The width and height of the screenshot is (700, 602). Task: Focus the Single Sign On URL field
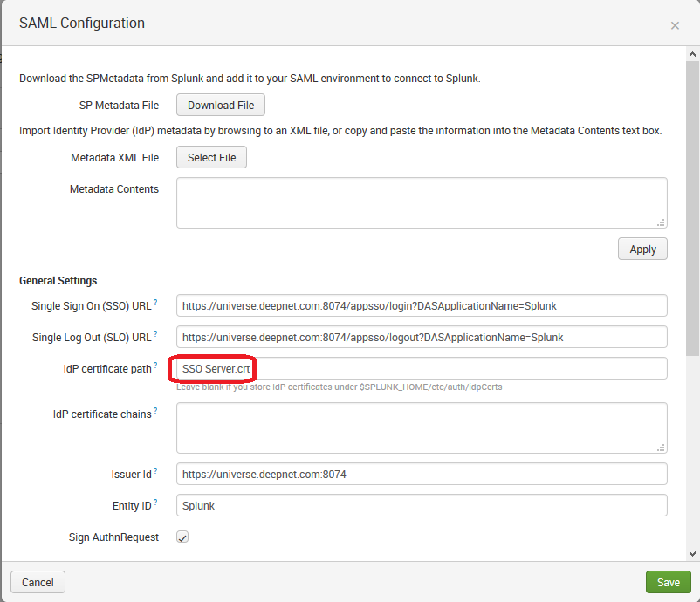[422, 305]
